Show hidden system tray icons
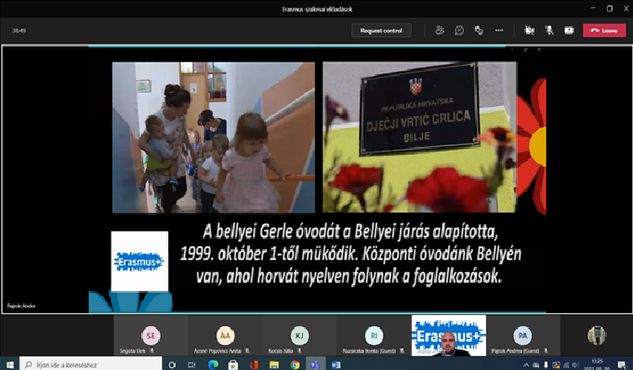The height and width of the screenshot is (370, 633). click(x=526, y=365)
